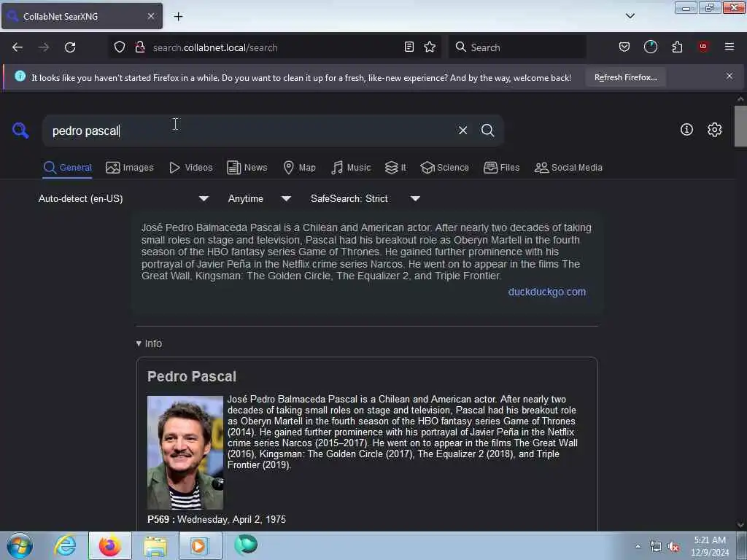Viewport: 747px width, 560px height.
Task: Switch to the Map category
Action: (x=300, y=168)
